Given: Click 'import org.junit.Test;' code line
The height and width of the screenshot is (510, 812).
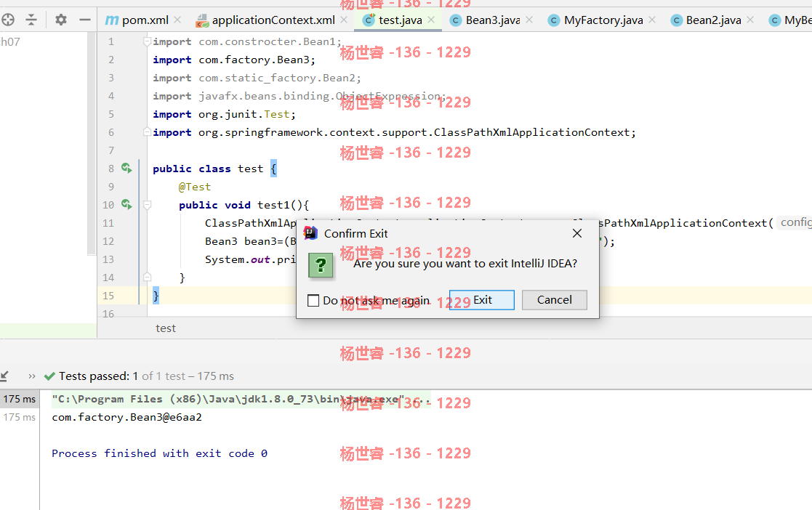Looking at the screenshot, I should tap(224, 114).
